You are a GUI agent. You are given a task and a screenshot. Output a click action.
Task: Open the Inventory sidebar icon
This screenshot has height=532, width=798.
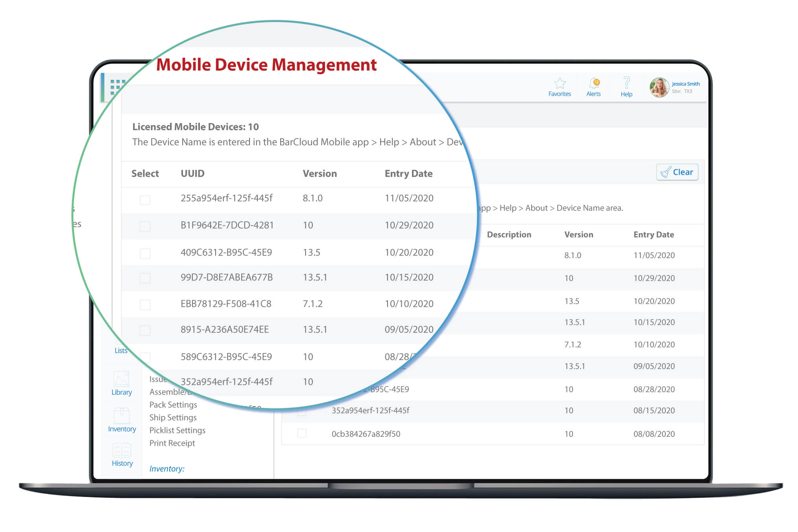point(122,416)
